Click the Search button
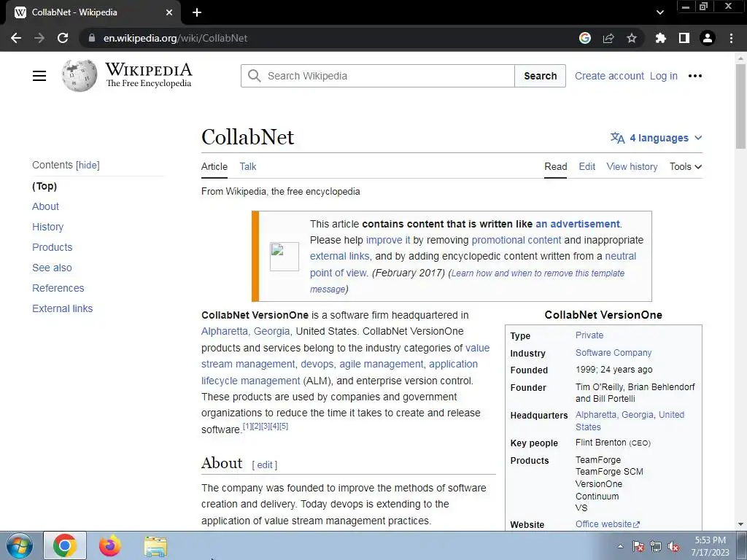 [x=541, y=76]
